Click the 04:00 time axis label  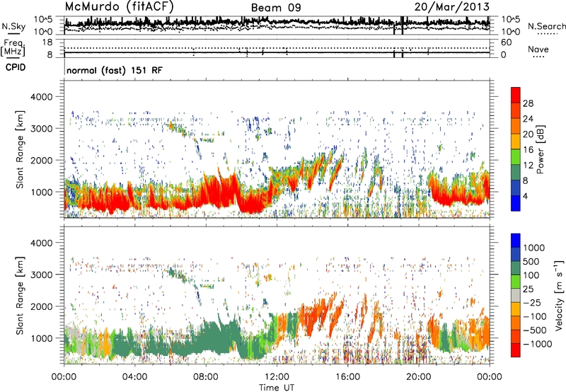134,376
